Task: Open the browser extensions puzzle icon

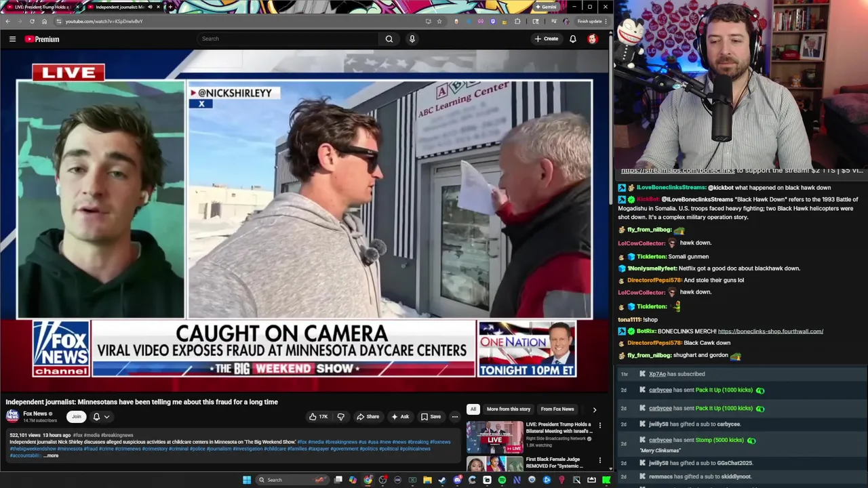Action: coord(517,21)
